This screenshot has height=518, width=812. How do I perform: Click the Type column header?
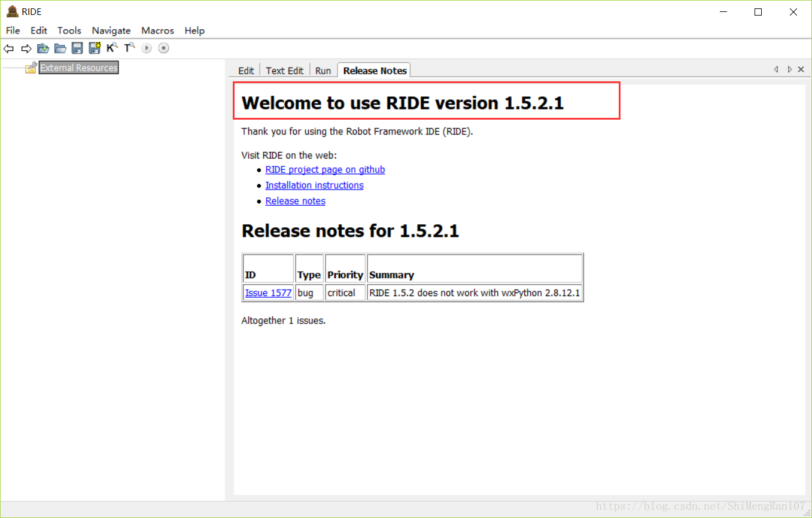(x=309, y=269)
